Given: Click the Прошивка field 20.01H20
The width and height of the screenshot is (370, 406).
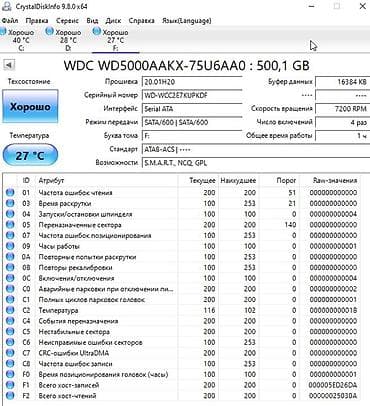Looking at the screenshot, I should [192, 82].
